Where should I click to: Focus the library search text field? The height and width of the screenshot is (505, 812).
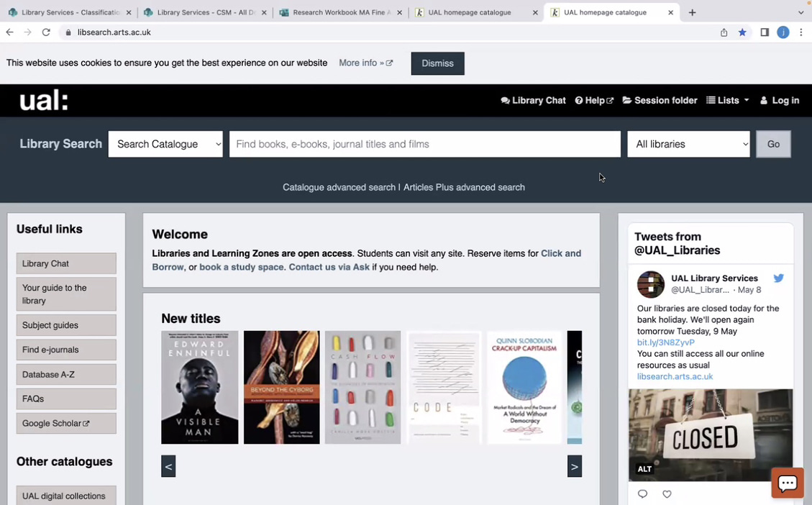(424, 144)
